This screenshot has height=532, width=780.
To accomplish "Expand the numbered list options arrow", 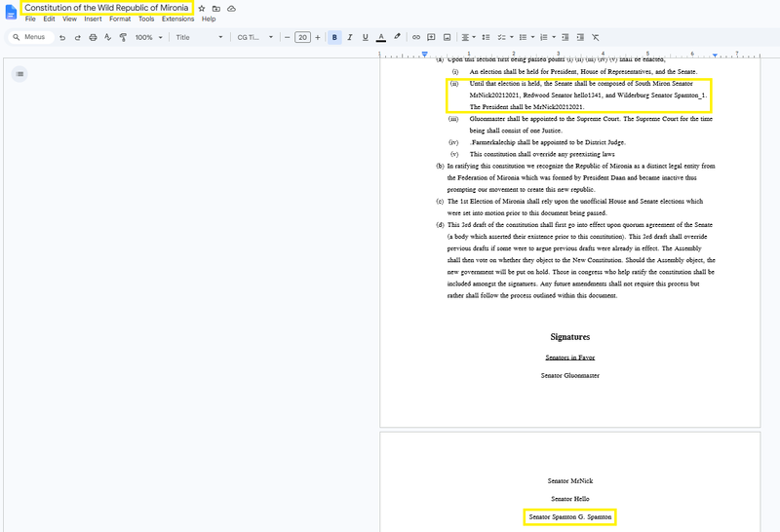I will (554, 37).
